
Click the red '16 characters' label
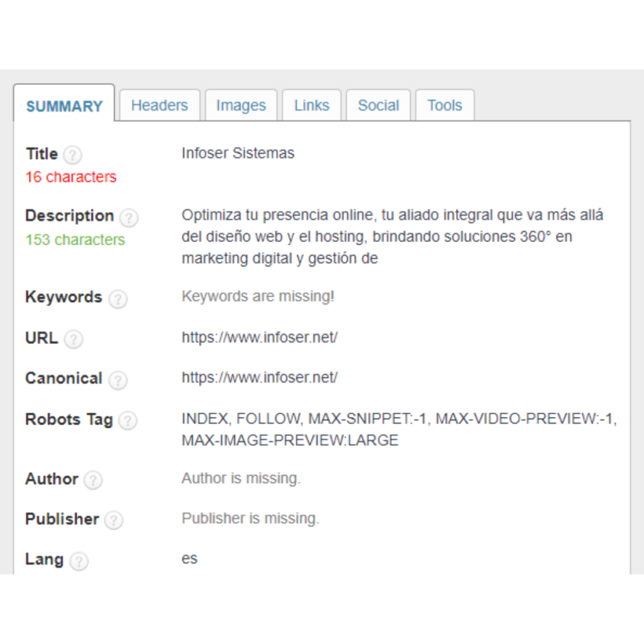tap(71, 177)
